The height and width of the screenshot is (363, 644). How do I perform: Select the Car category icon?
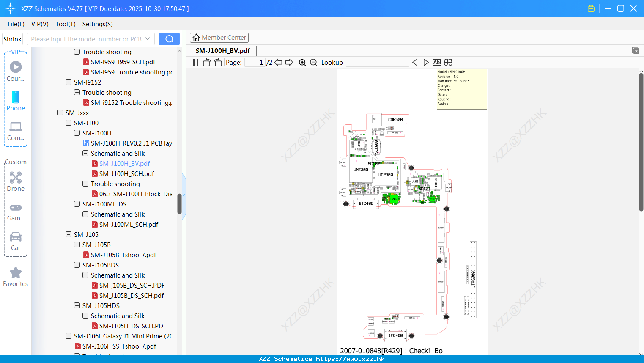point(16,241)
